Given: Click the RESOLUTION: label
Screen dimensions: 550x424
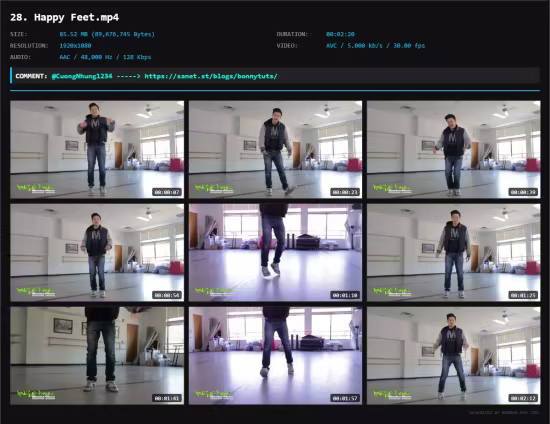Looking at the screenshot, I should coord(29,46).
